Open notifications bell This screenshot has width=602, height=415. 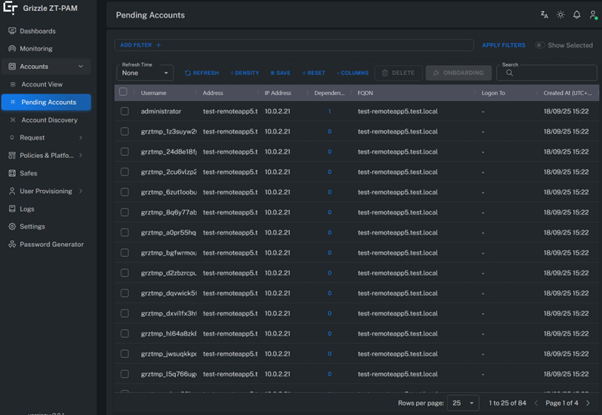[576, 15]
